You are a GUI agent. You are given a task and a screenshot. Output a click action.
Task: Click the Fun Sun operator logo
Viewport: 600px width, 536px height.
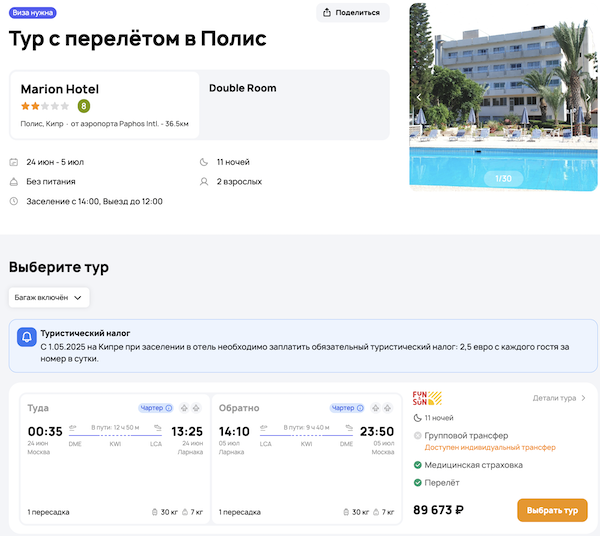[427, 398]
